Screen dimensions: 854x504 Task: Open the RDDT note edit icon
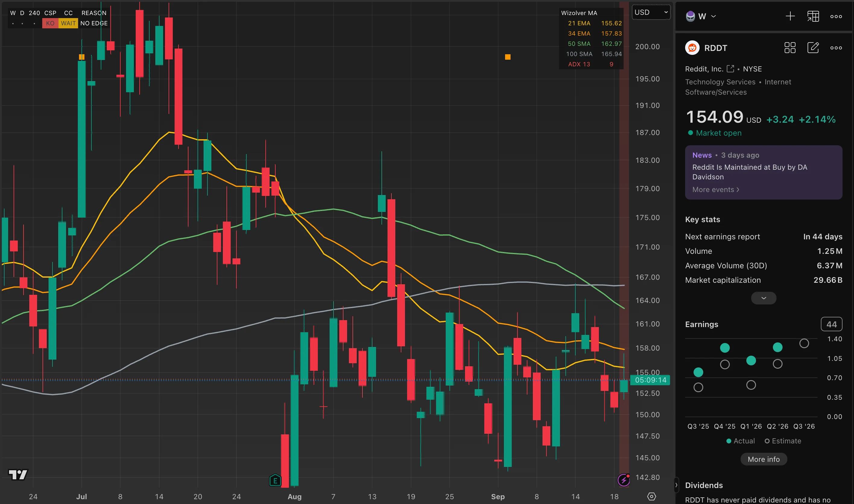pos(813,48)
